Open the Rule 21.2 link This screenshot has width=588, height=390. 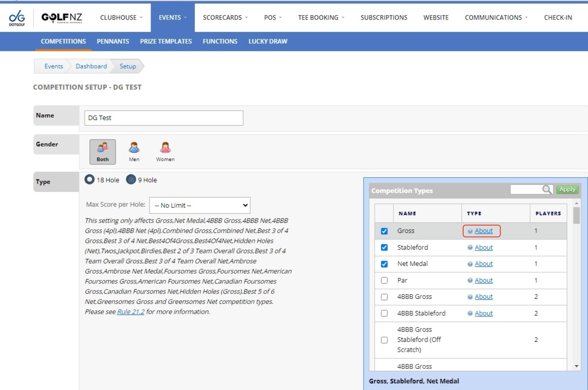coord(130,312)
